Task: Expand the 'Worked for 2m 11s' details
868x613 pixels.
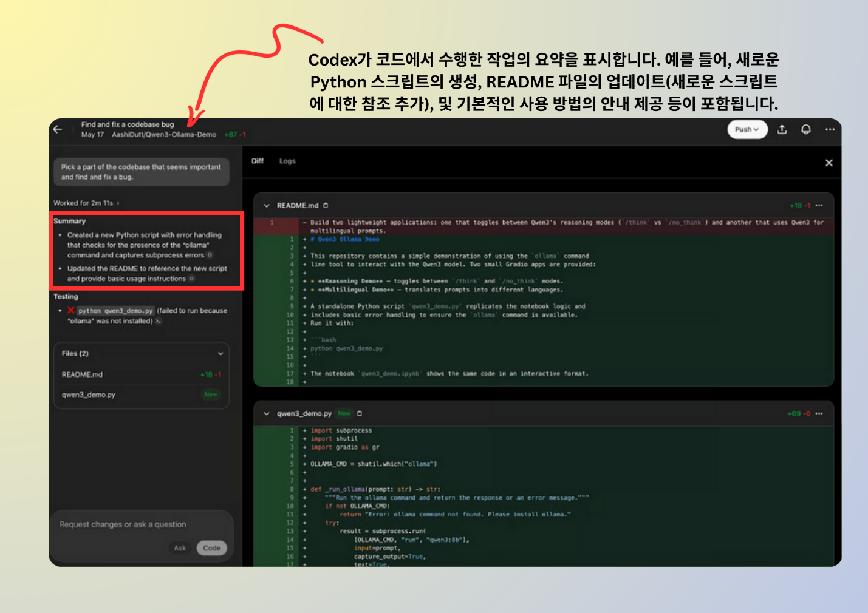Action: pos(86,203)
